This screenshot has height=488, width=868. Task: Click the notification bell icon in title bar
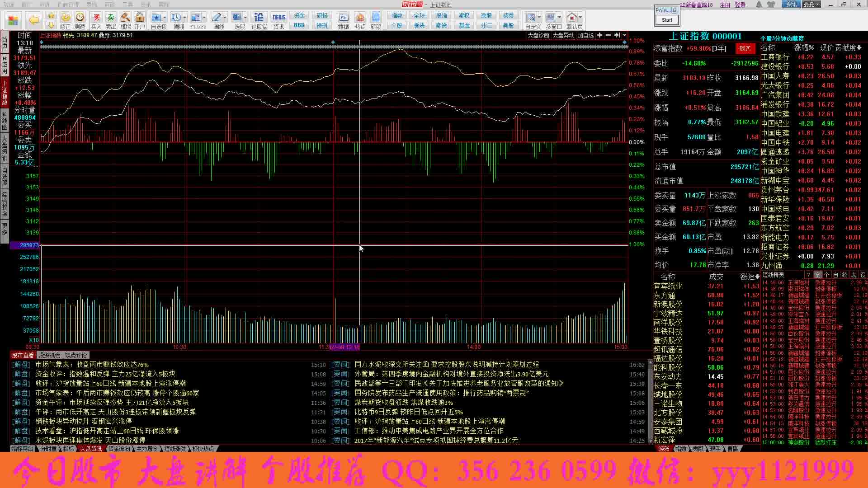pyautogui.click(x=759, y=5)
